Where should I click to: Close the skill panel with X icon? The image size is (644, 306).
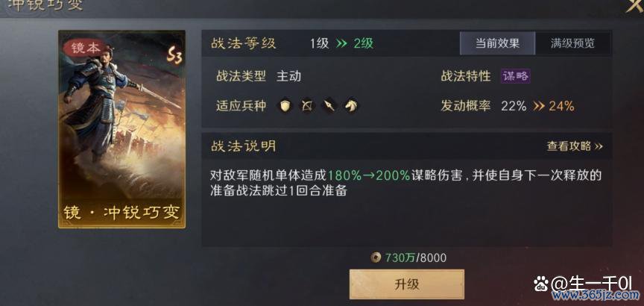634,5
